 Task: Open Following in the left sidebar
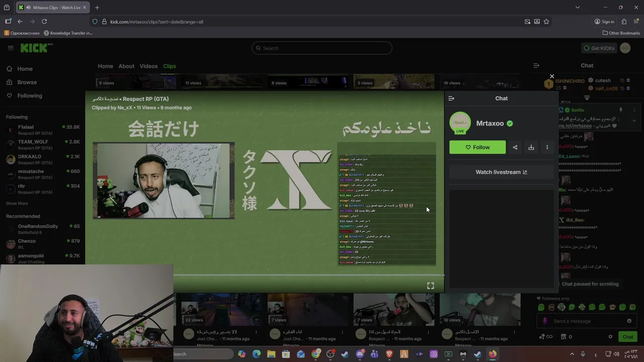(x=30, y=96)
